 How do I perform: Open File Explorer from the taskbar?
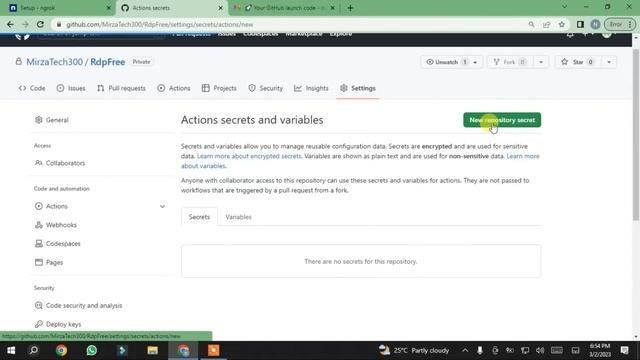click(x=153, y=350)
